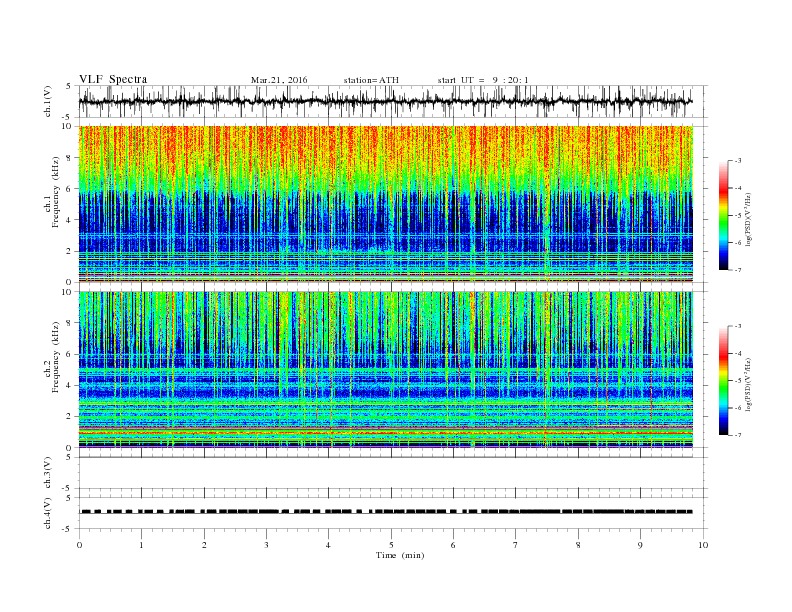Viewport: 792px width, 612px height.
Task: Click the ch.2 colorbar log(PSD) label
Action: pyautogui.click(x=748, y=385)
